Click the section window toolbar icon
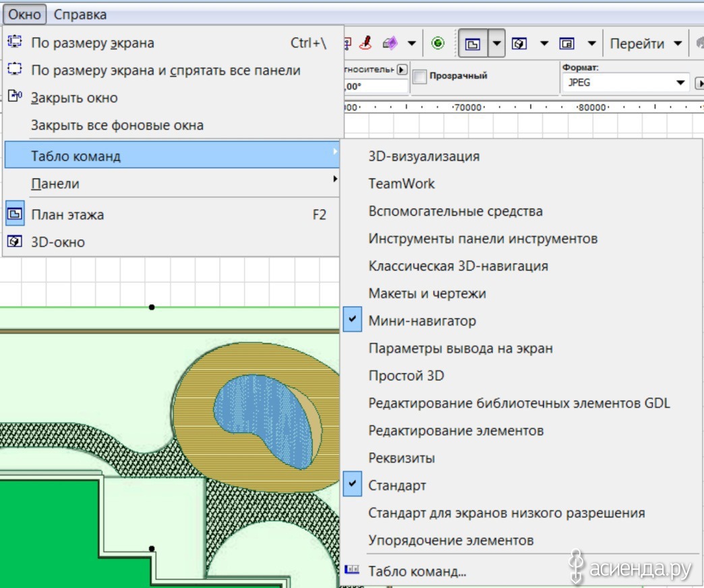 click(566, 44)
